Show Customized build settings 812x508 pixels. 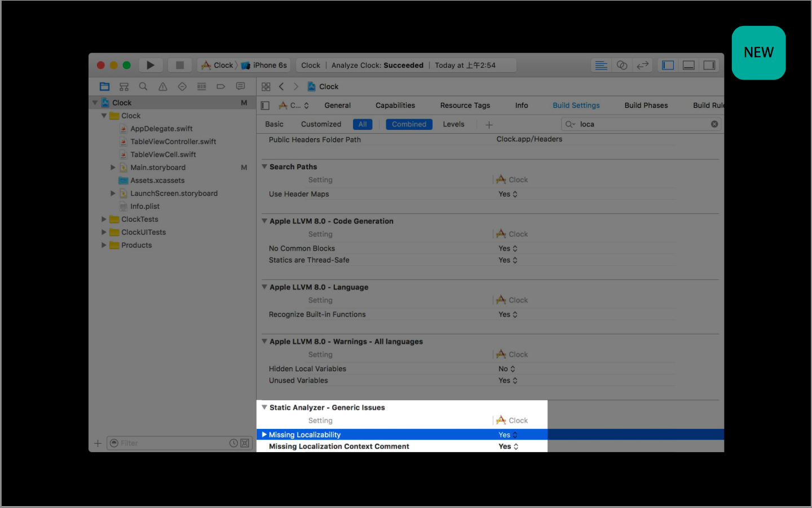point(321,124)
